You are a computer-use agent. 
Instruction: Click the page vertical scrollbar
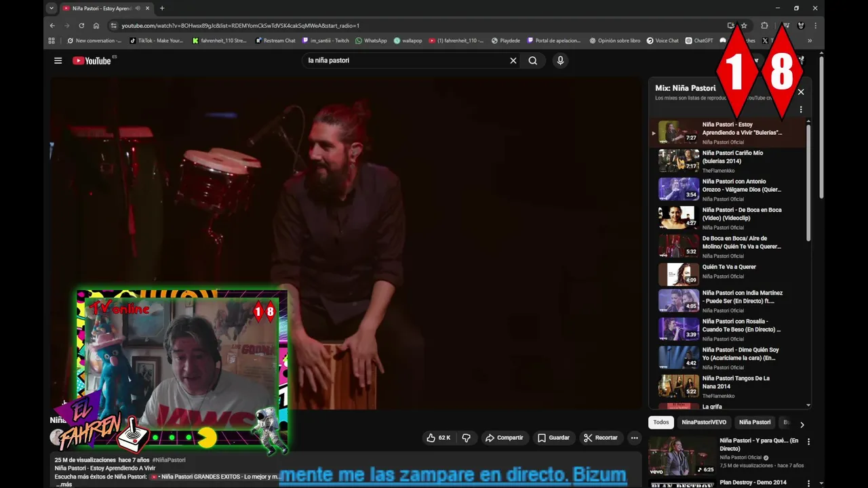pyautogui.click(x=821, y=129)
